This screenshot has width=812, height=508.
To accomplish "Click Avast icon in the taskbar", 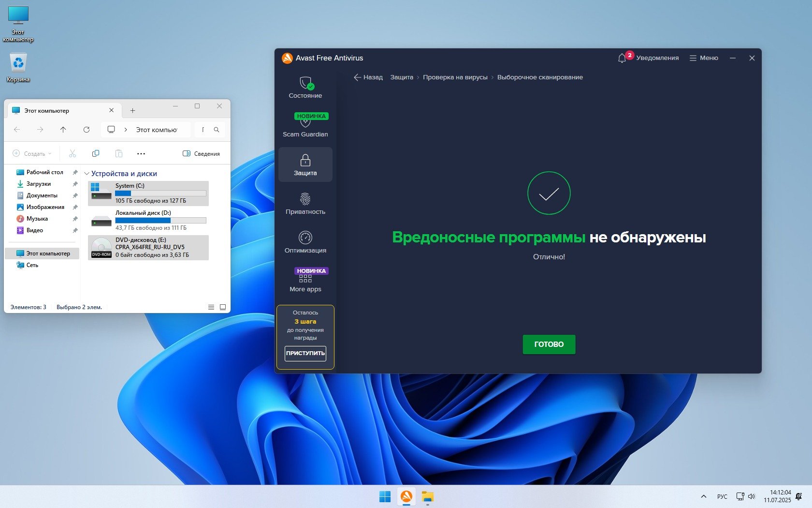I will pos(406,497).
